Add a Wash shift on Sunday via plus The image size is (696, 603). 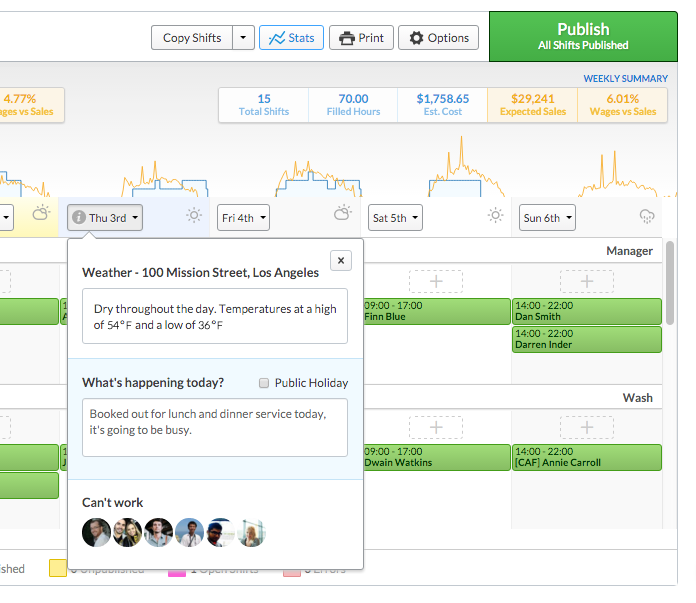pos(587,428)
